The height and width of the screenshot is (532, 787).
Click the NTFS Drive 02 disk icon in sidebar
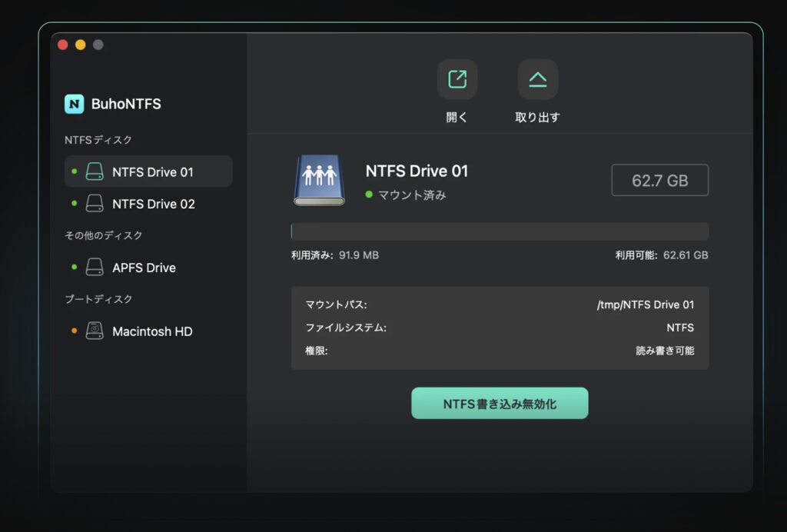95,204
